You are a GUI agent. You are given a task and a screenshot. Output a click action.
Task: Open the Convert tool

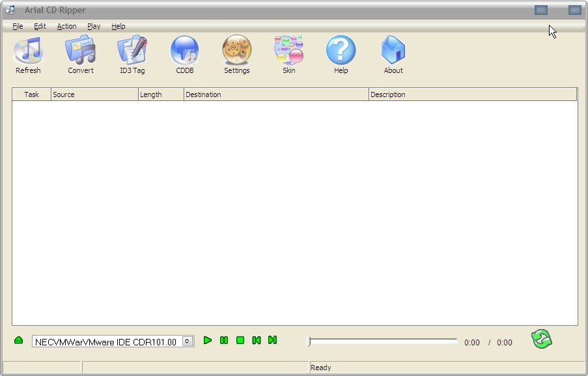pos(81,54)
